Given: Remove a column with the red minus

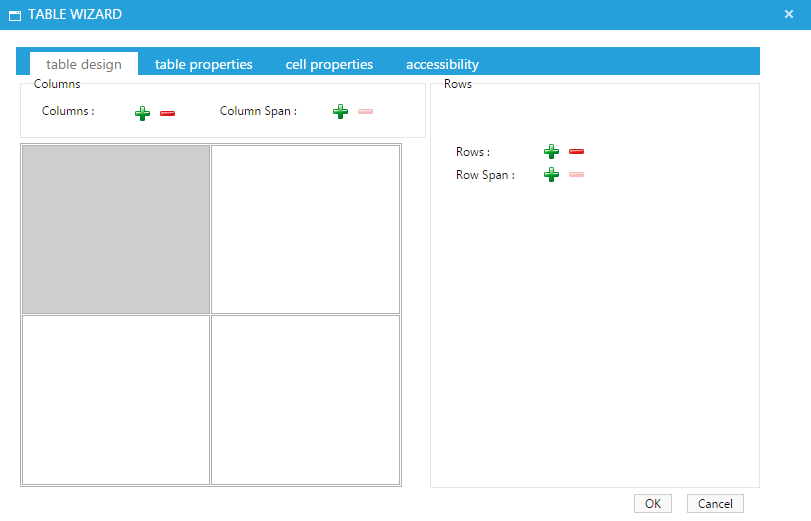Looking at the screenshot, I should pyautogui.click(x=167, y=113).
